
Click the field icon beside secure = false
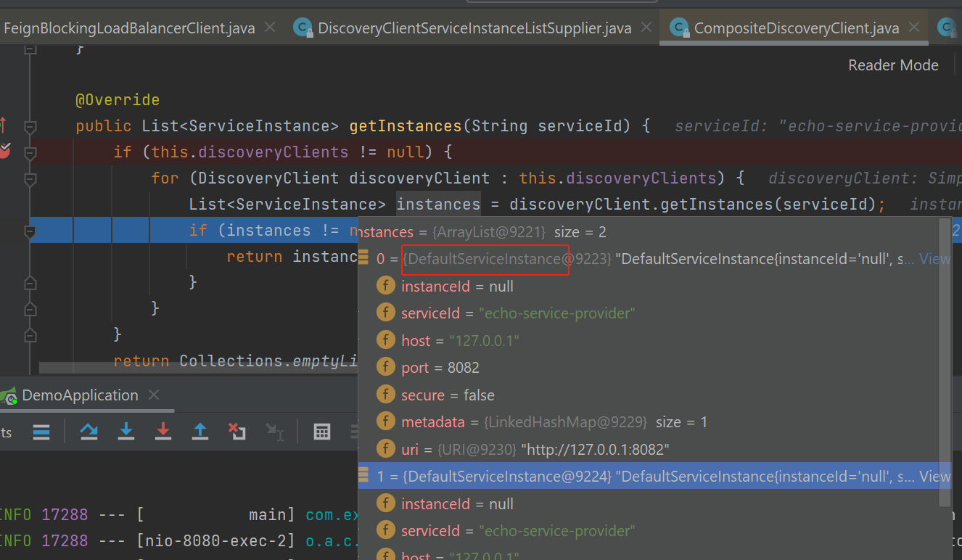click(x=385, y=395)
